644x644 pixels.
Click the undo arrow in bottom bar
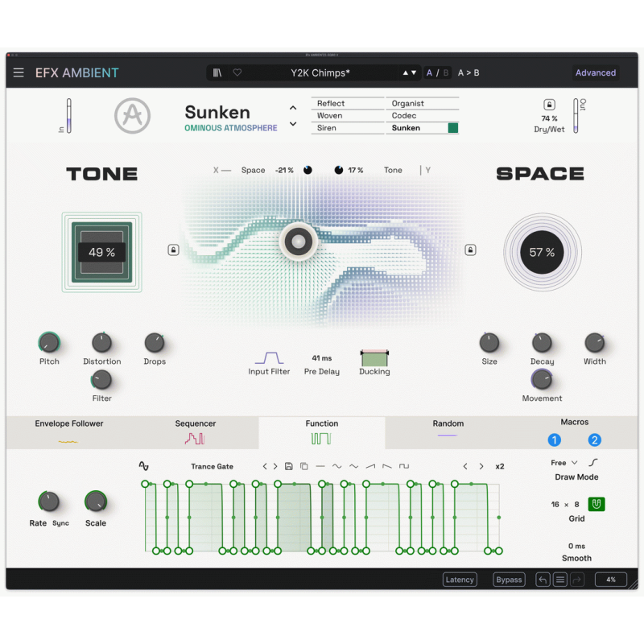(543, 580)
